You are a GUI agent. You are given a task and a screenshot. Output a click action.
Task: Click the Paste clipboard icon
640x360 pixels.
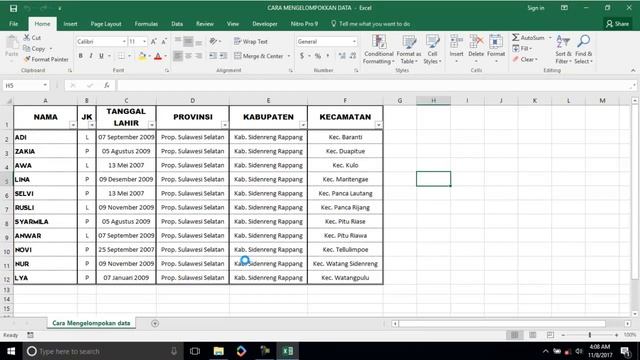pos(12,42)
